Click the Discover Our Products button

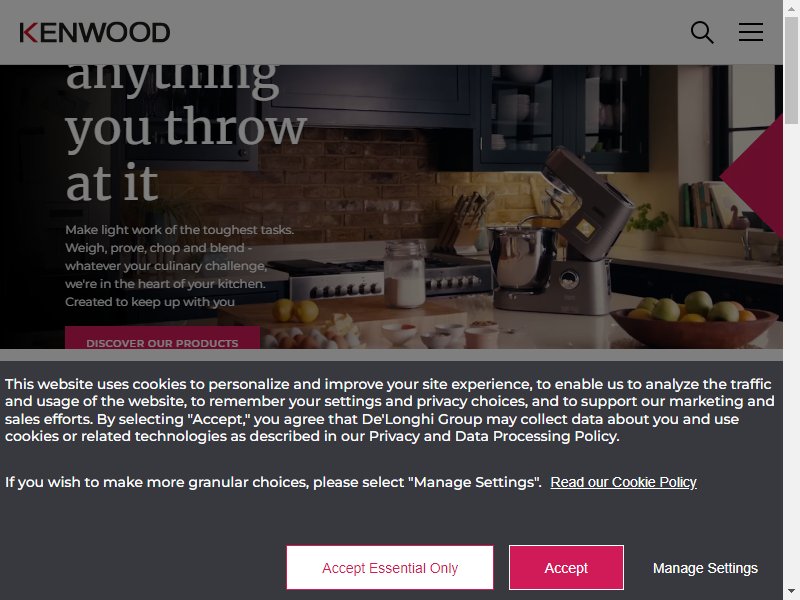click(162, 338)
